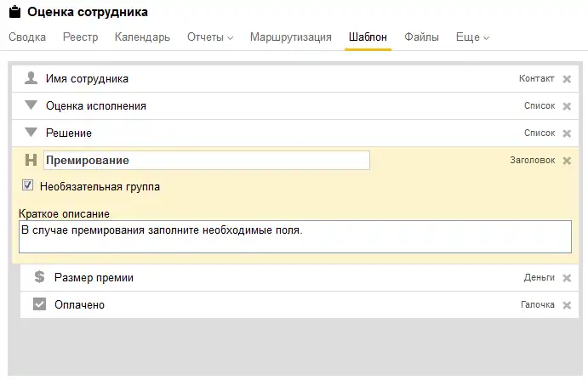Click the Список type label of Оценка исполнения
This screenshot has height=380, width=588.
pyautogui.click(x=539, y=105)
